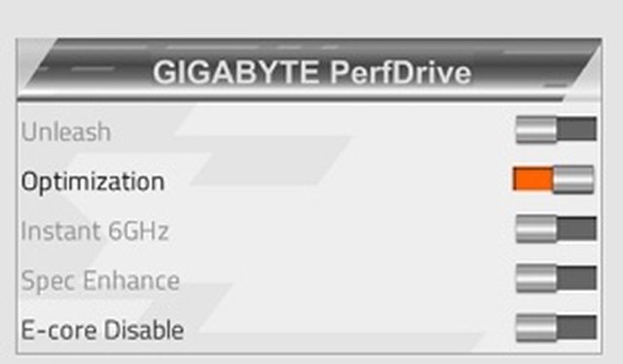
Task: Click the silver knob on Optimization switch
Action: pos(573,180)
